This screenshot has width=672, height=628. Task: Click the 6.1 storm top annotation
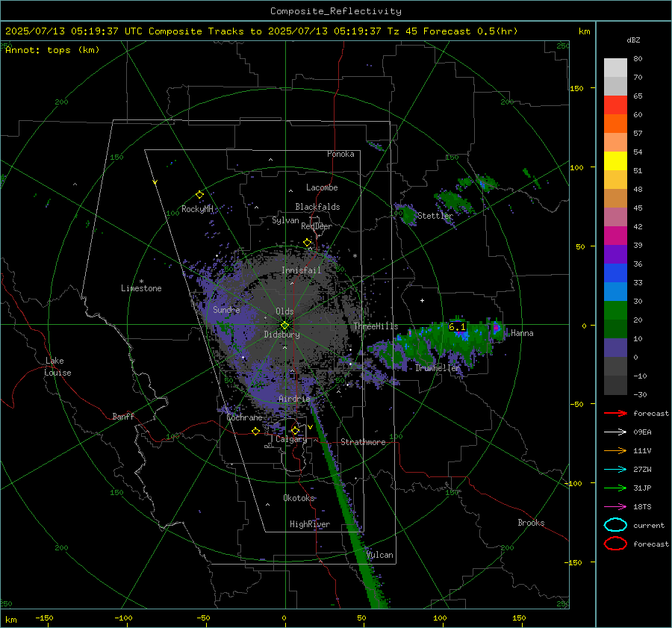click(457, 327)
